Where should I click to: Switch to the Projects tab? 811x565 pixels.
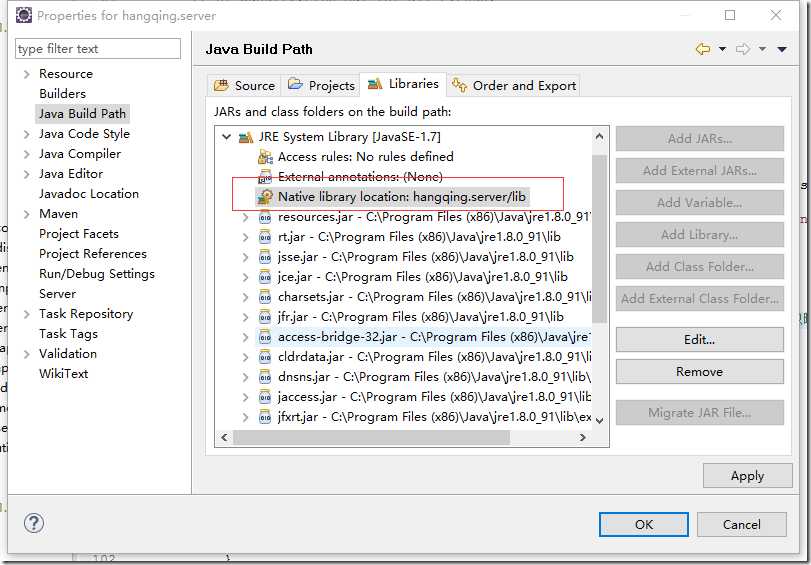(321, 85)
